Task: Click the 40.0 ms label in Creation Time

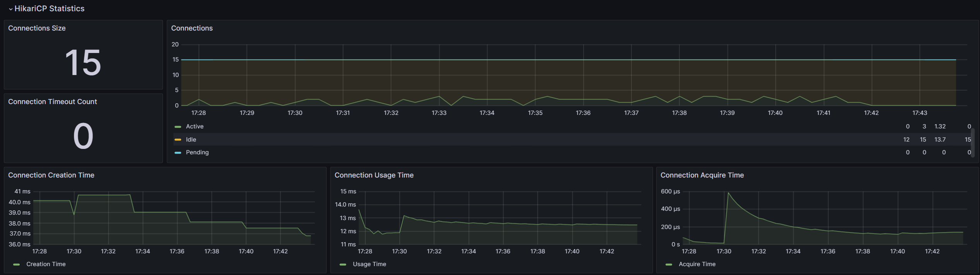Action: click(20, 202)
